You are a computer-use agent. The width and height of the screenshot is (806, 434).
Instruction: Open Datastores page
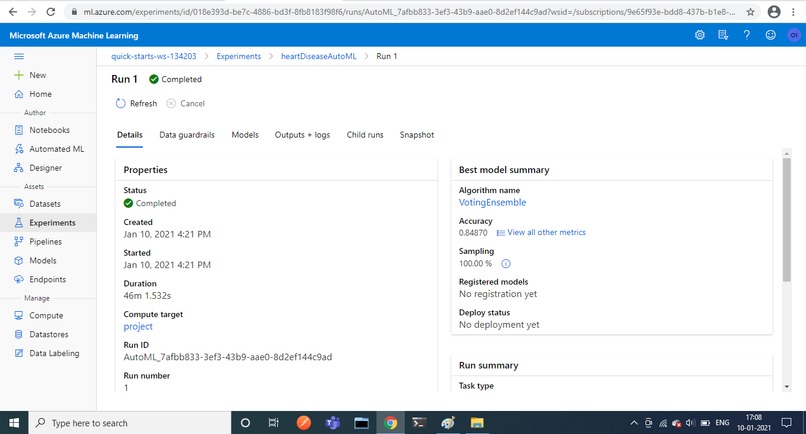point(48,334)
